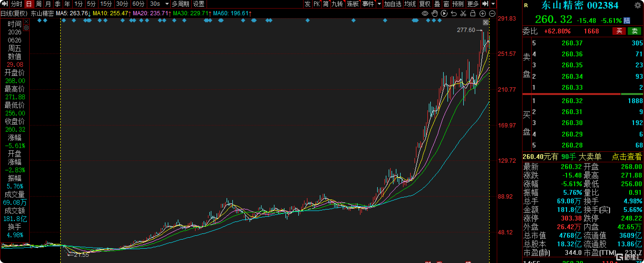This screenshot has width=644, height=263.
Task: Toggle the 连板 indicator
Action: (353, 4)
